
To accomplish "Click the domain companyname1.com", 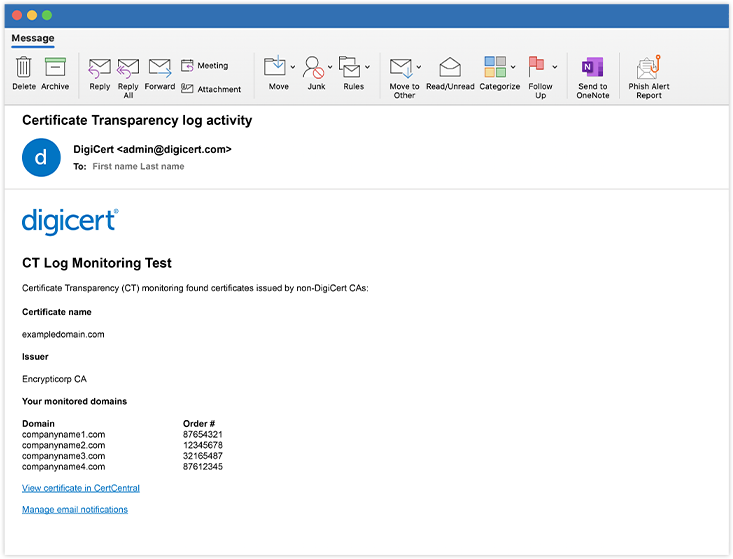I will coord(64,435).
